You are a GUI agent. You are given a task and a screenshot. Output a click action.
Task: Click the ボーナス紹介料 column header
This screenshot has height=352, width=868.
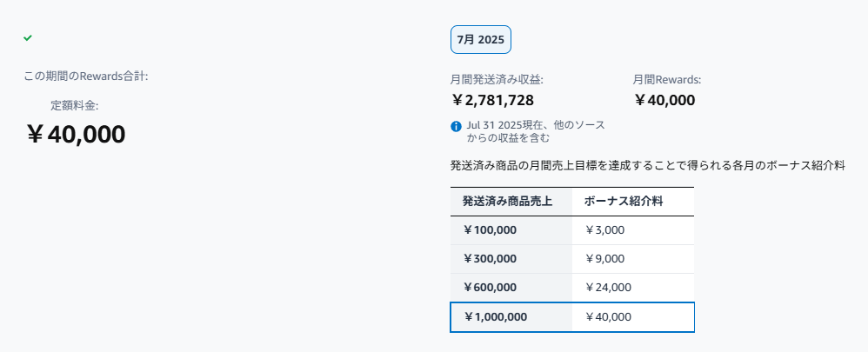(x=632, y=202)
